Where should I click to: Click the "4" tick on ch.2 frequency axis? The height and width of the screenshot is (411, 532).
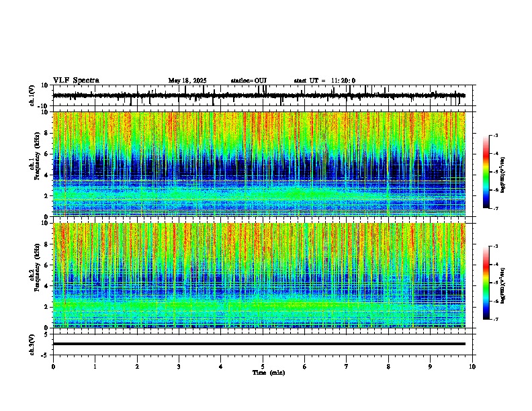pyautogui.click(x=47, y=286)
